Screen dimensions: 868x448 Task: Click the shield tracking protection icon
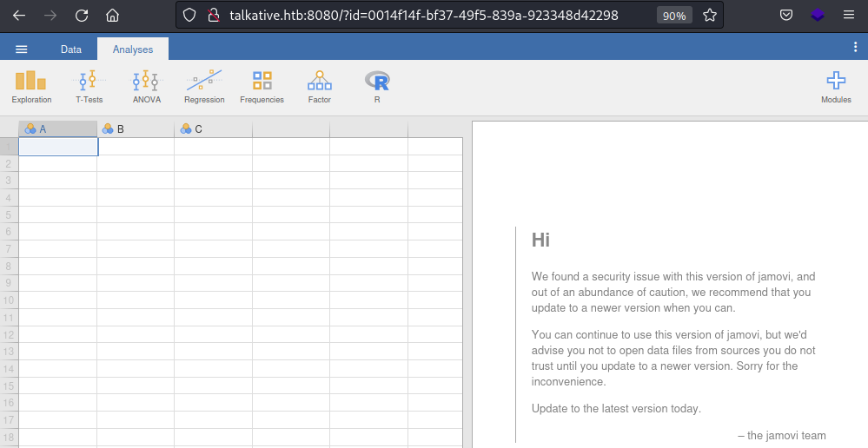click(x=189, y=16)
